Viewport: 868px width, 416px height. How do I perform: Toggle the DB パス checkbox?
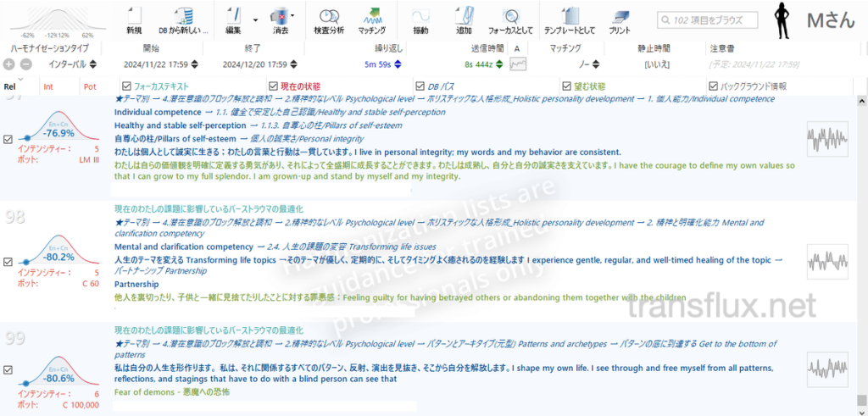click(x=420, y=86)
